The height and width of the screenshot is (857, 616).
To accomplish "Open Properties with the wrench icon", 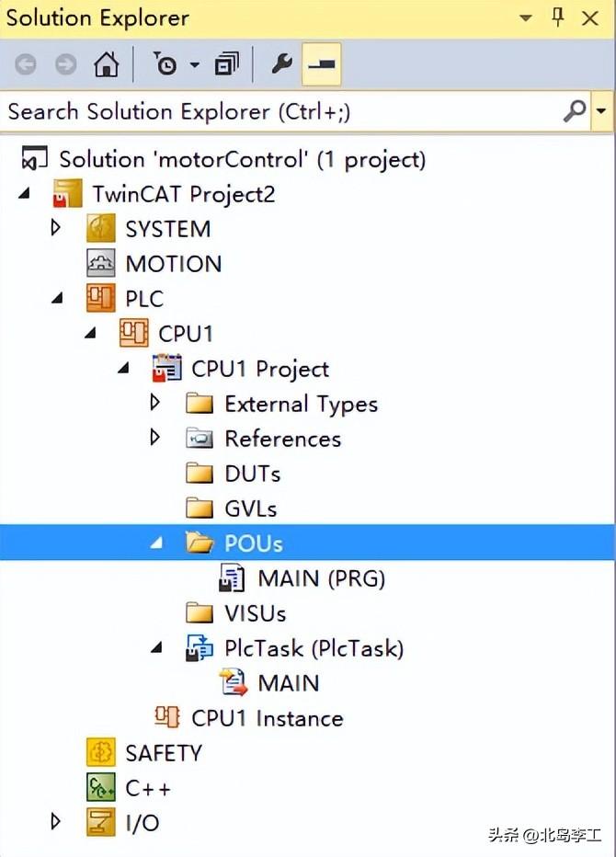I will [x=281, y=64].
